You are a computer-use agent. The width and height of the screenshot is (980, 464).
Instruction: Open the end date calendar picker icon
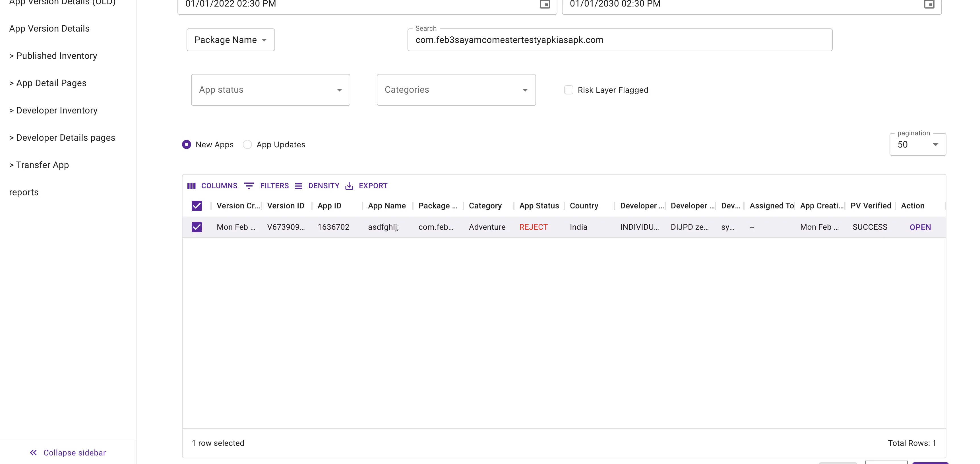pyautogui.click(x=929, y=4)
